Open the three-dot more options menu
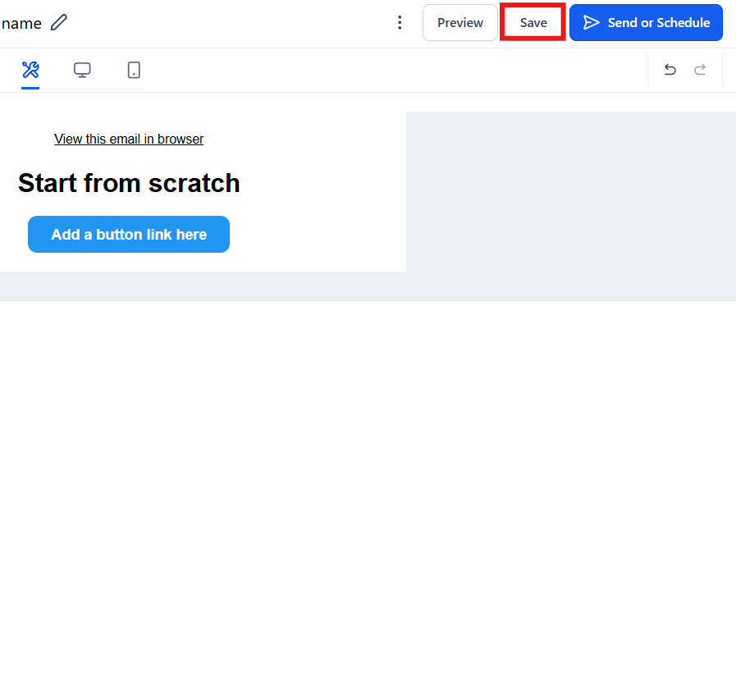This screenshot has width=736, height=700. click(x=400, y=23)
